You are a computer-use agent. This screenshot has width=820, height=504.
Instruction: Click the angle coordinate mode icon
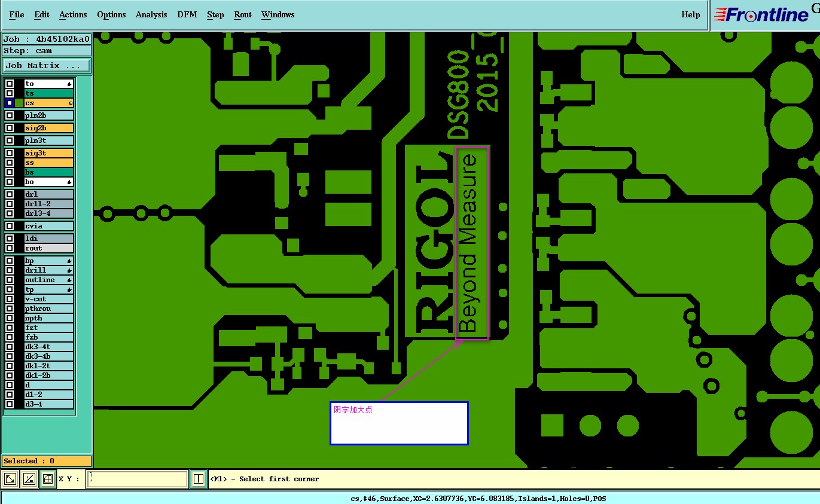[x=29, y=479]
